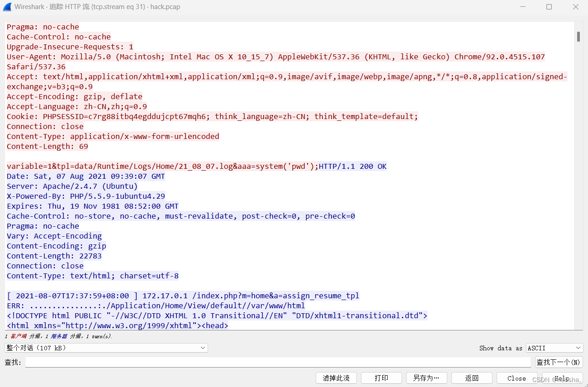
Task: Click the blue HTTP/1.1 200 OK response text
Action: (352, 166)
